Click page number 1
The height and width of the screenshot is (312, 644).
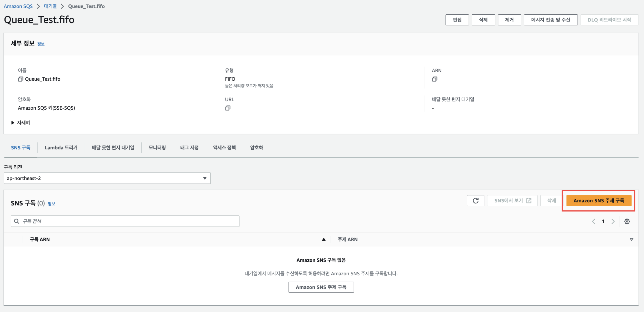603,221
